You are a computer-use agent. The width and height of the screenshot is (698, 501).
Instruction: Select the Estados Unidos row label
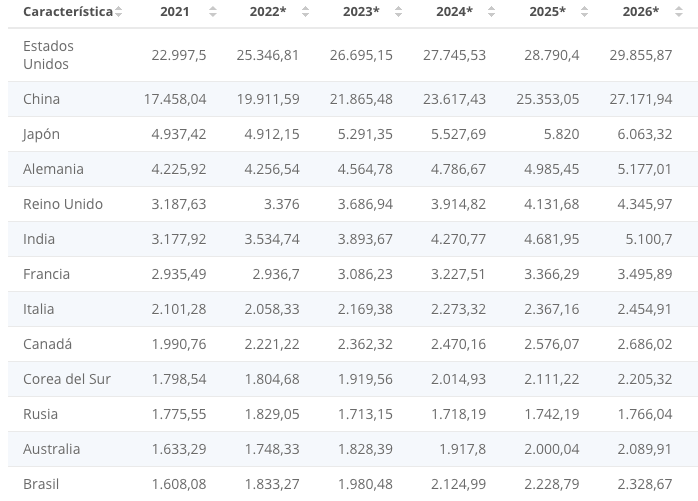pyautogui.click(x=49, y=55)
